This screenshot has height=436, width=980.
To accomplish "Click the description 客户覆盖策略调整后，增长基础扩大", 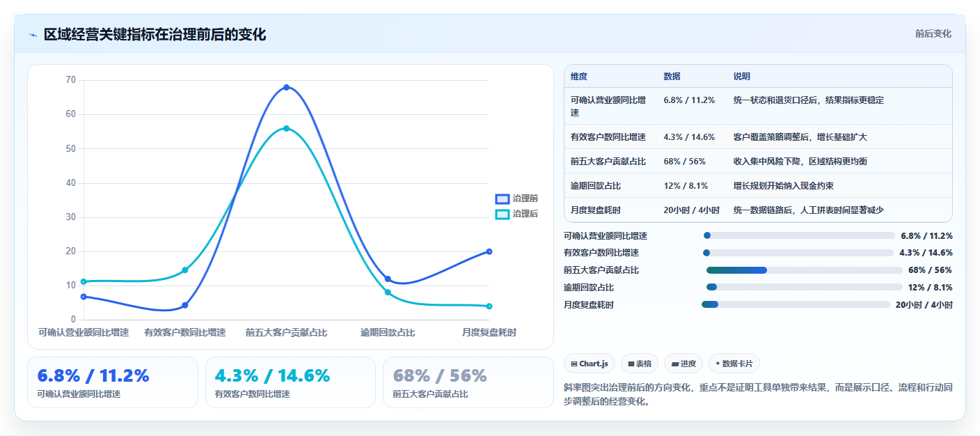I will (800, 137).
